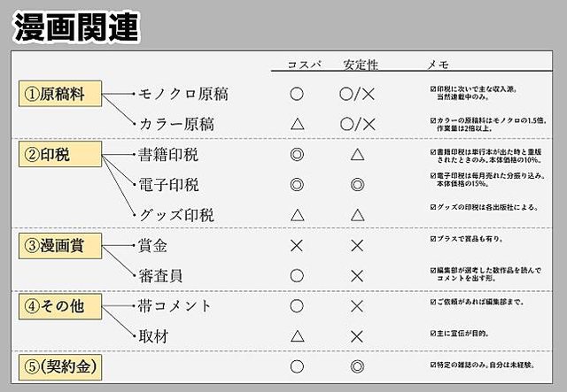The image size is (567, 392).
Task: Click the double circle for 契約金 安定性
Action: [357, 366]
